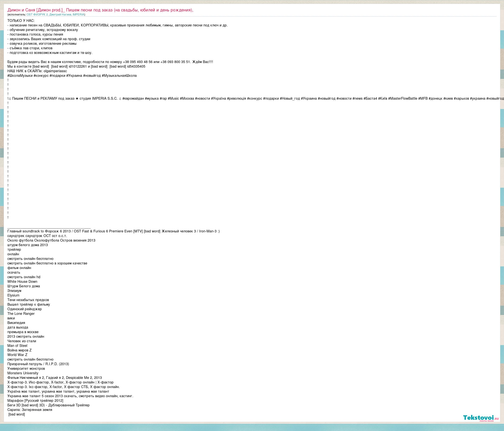Click 'Man of Steel'
The width and height of the screenshot is (504, 431).
(x=17, y=346)
